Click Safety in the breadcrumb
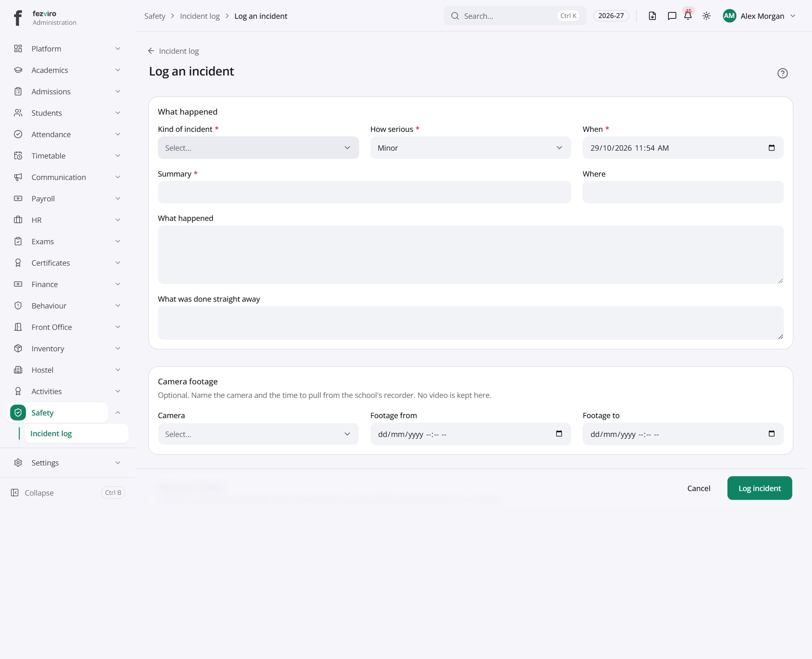Viewport: 812px width, 659px height. (155, 16)
